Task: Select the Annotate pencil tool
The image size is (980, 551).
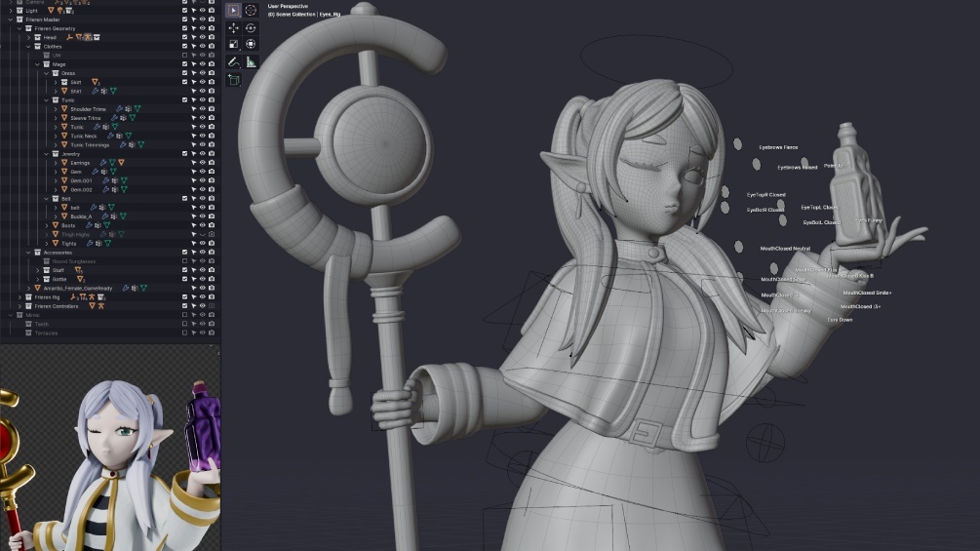Action: [233, 61]
